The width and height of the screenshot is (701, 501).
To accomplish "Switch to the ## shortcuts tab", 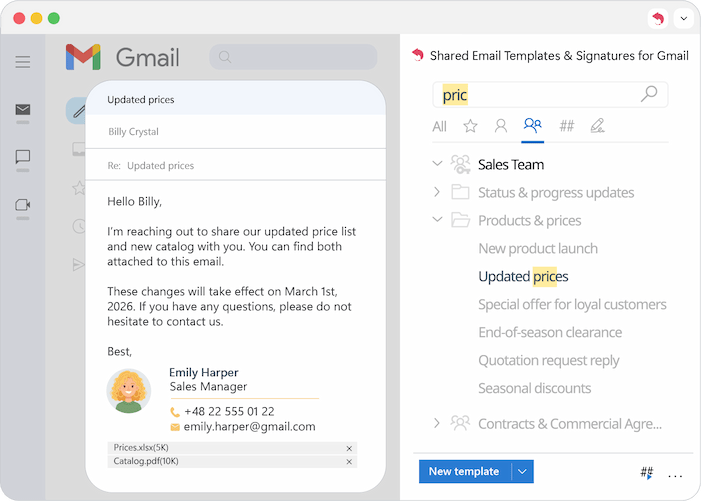I will 566,126.
